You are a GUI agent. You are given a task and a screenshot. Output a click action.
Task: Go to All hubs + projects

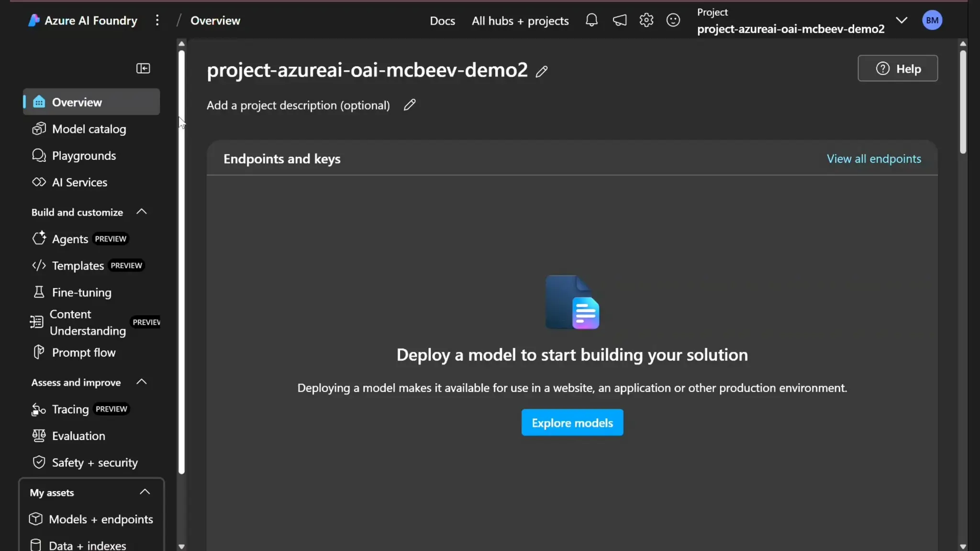pos(520,21)
